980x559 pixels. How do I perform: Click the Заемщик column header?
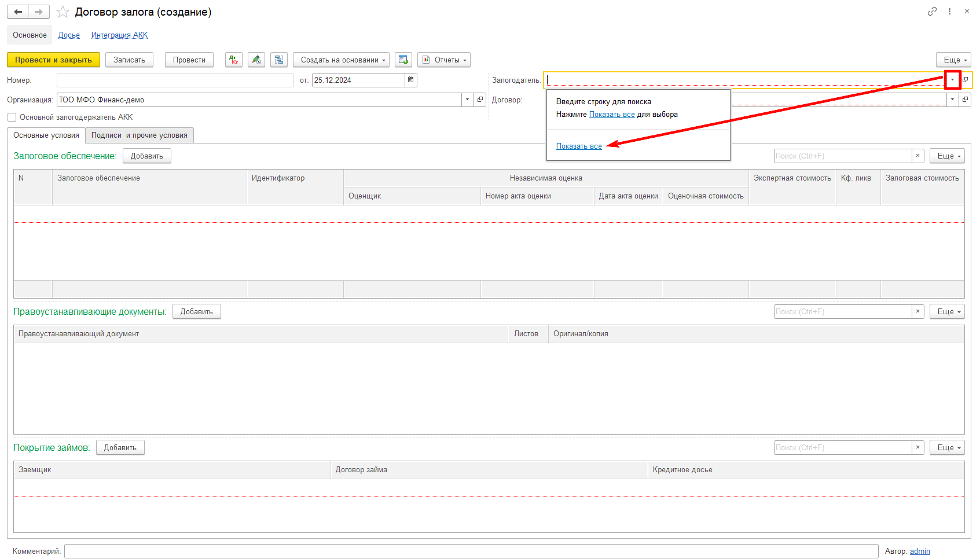172,470
